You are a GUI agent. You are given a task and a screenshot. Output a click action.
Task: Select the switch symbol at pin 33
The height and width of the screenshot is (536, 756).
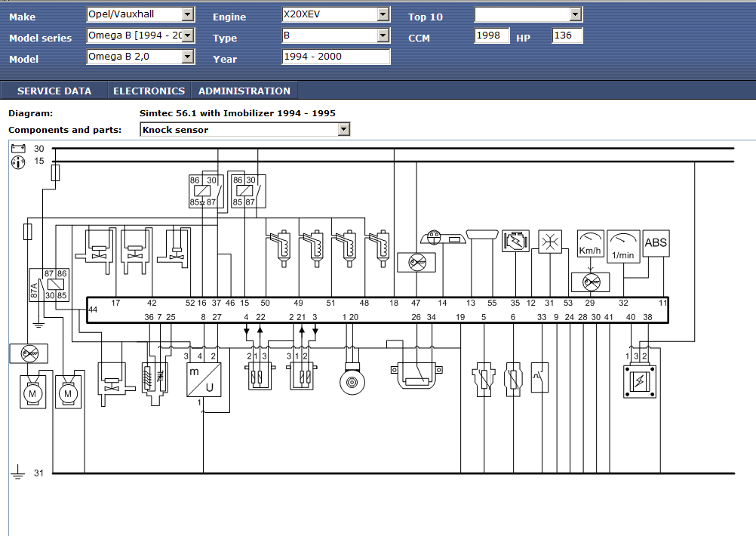539,377
